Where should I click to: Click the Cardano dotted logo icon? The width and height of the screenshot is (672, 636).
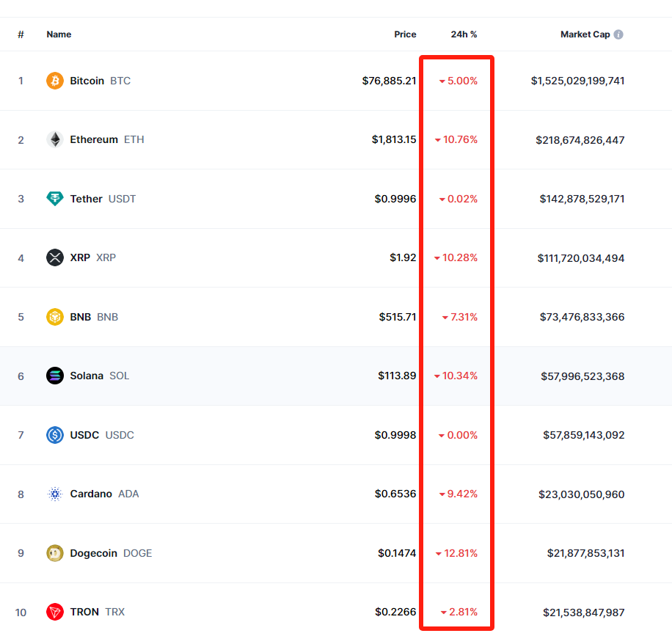[55, 494]
